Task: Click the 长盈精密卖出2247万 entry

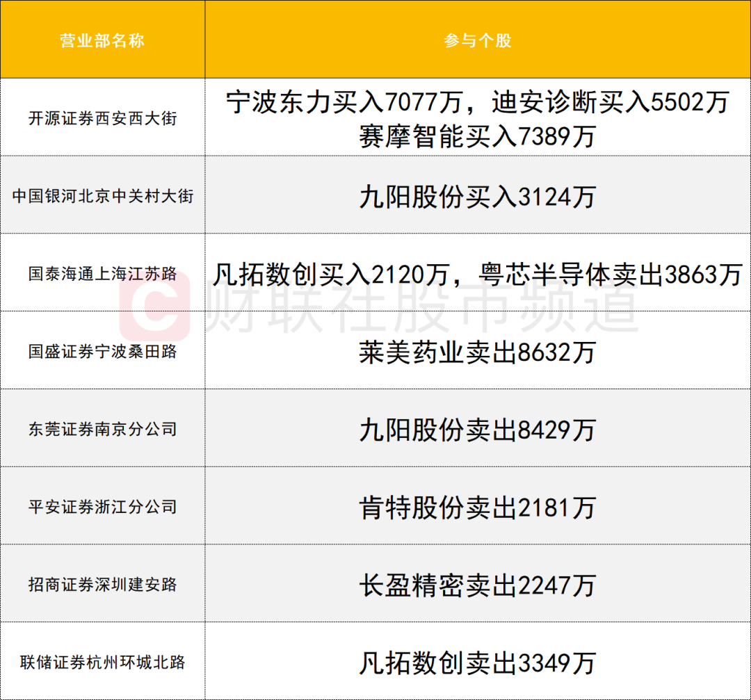Action: click(478, 585)
